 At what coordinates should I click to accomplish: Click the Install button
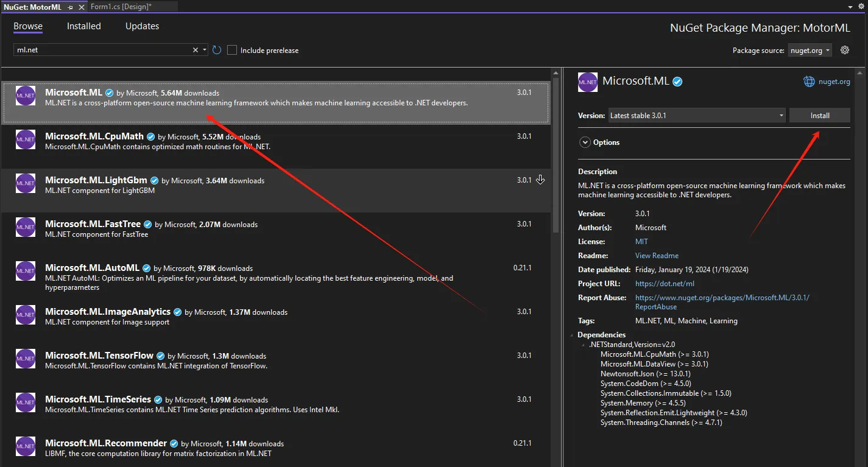pos(819,116)
